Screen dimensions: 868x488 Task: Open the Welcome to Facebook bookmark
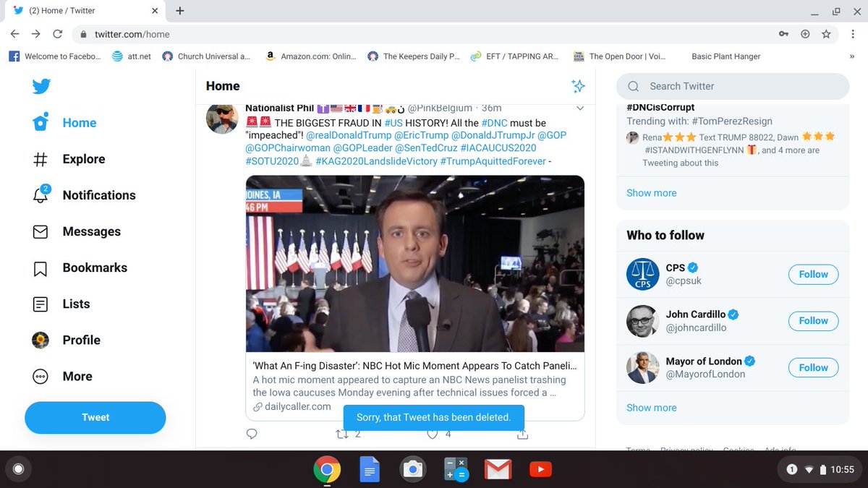pyautogui.click(x=55, y=56)
